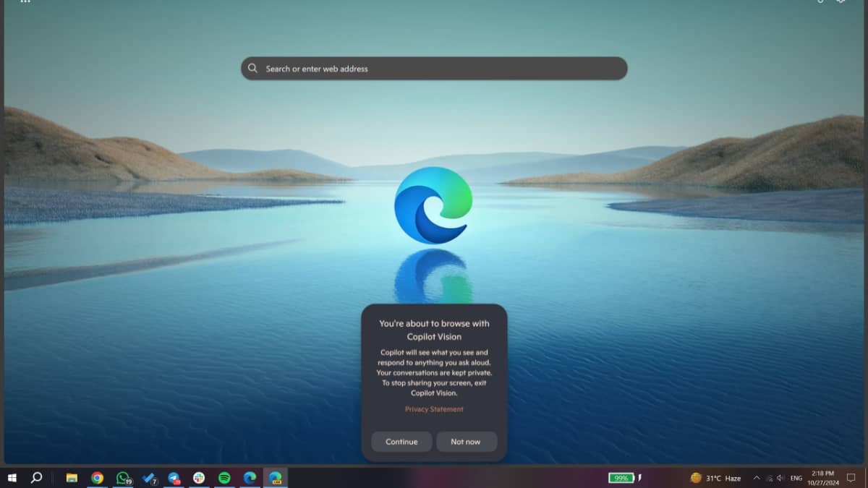
Task: Open Slack from the taskbar
Action: [x=199, y=478]
